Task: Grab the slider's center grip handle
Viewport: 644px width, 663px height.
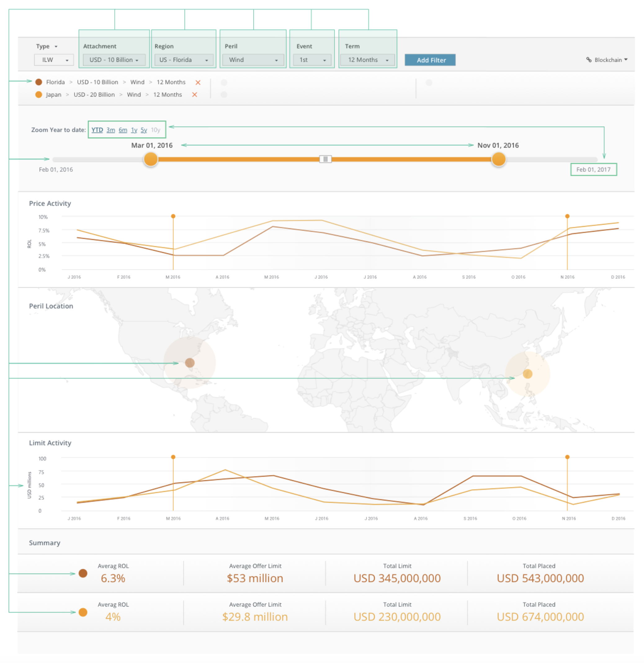Action: 325,159
